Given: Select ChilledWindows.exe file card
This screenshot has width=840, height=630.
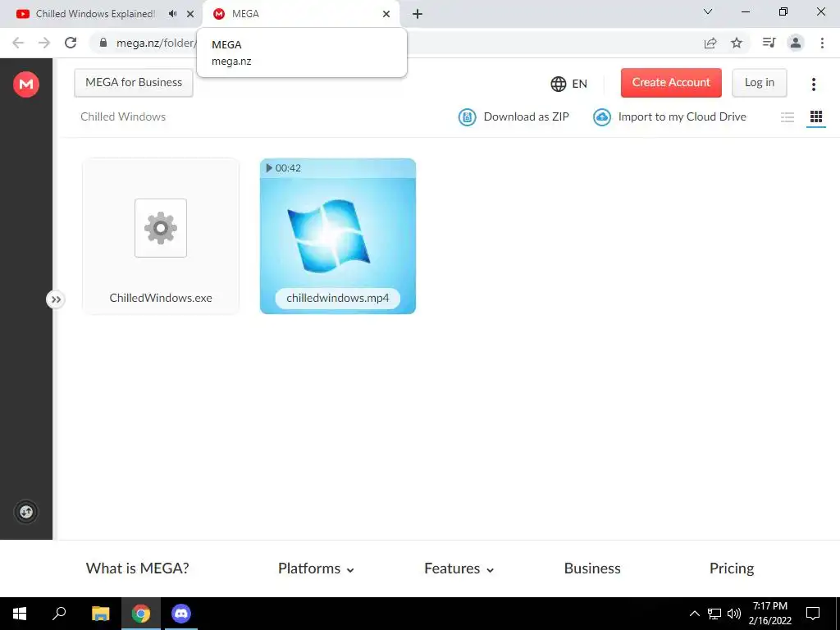Looking at the screenshot, I should coord(161,235).
